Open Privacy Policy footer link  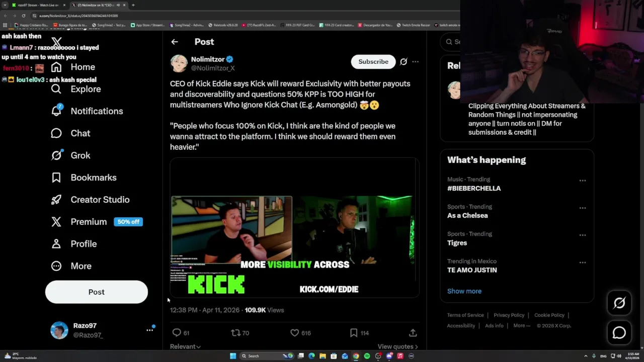coord(509,315)
